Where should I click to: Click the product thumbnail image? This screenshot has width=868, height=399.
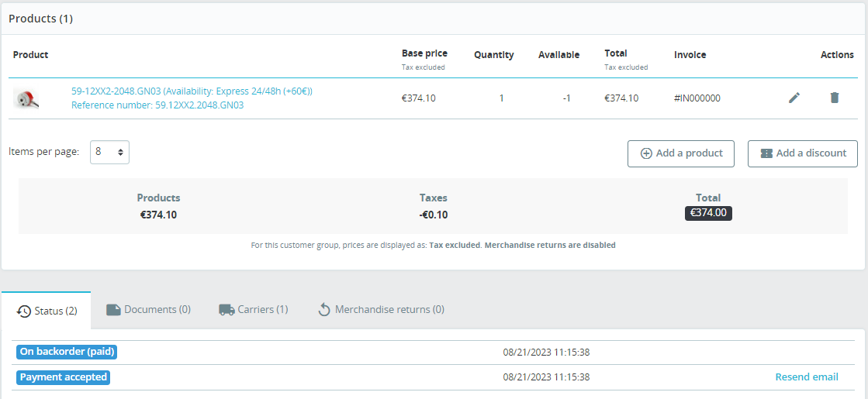[x=26, y=98]
